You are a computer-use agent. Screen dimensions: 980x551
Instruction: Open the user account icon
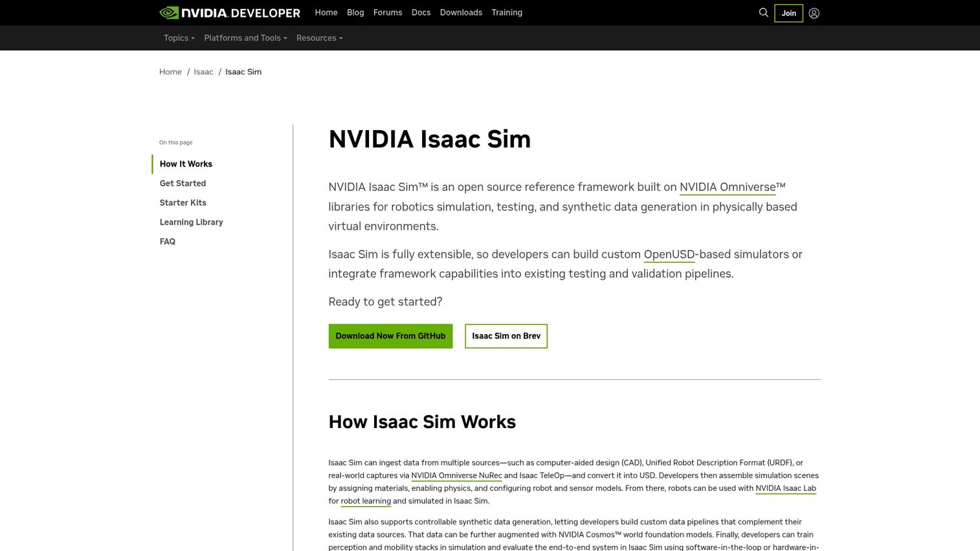[814, 13]
